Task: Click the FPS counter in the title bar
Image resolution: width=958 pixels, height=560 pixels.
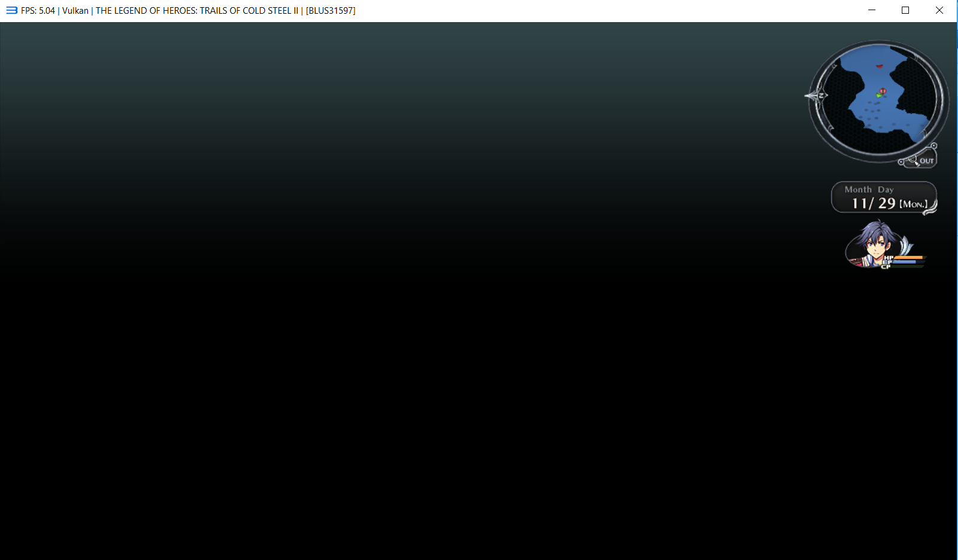Action: coord(38,11)
